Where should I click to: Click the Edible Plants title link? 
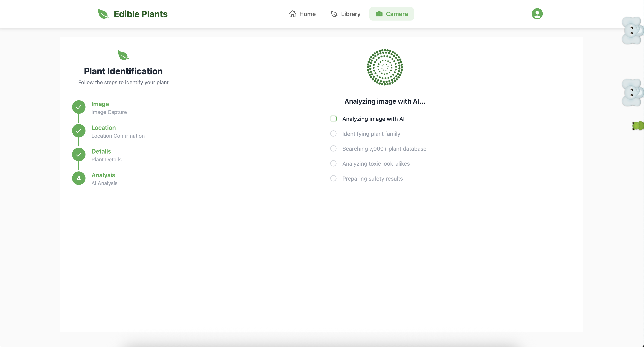[141, 14]
